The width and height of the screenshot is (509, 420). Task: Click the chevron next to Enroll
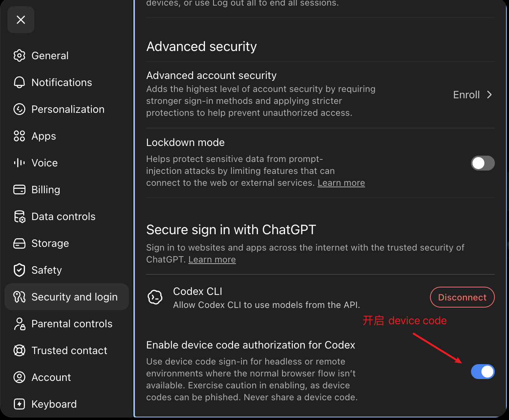[489, 95]
